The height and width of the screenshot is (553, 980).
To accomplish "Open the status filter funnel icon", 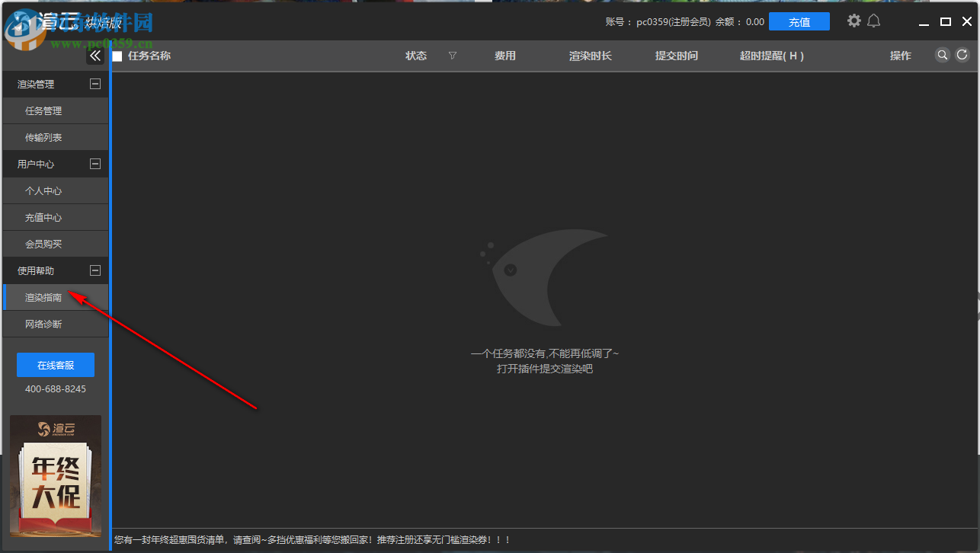I will [x=453, y=55].
